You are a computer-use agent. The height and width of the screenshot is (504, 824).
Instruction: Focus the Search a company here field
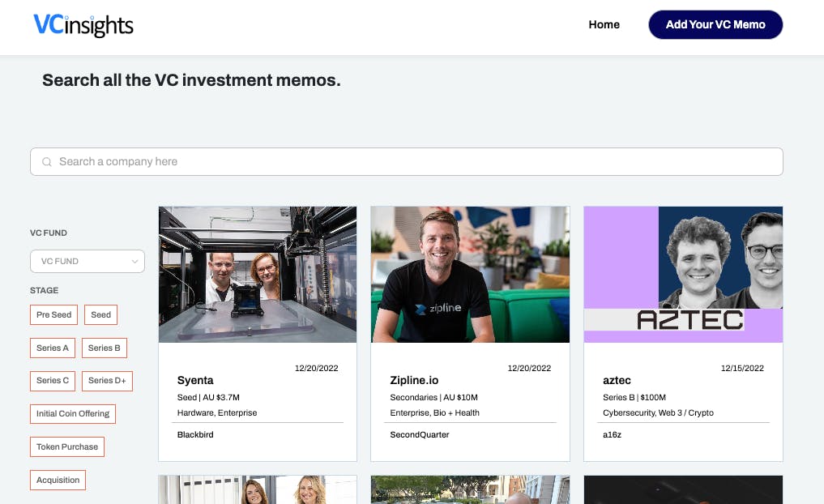[x=406, y=162]
